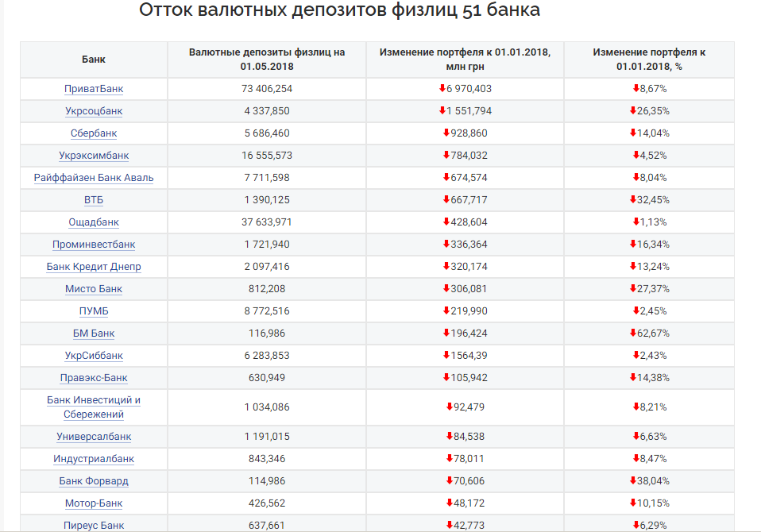
Task: Open Райффайзен Банк Аваль page
Action: pyautogui.click(x=94, y=178)
